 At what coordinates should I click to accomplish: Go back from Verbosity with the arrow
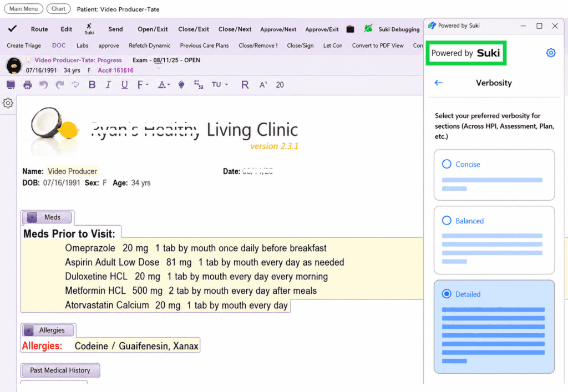pyautogui.click(x=438, y=83)
